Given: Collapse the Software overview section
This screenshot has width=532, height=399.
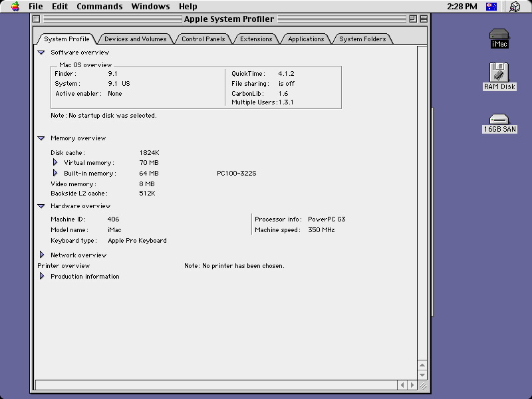Looking at the screenshot, I should tap(41, 53).
